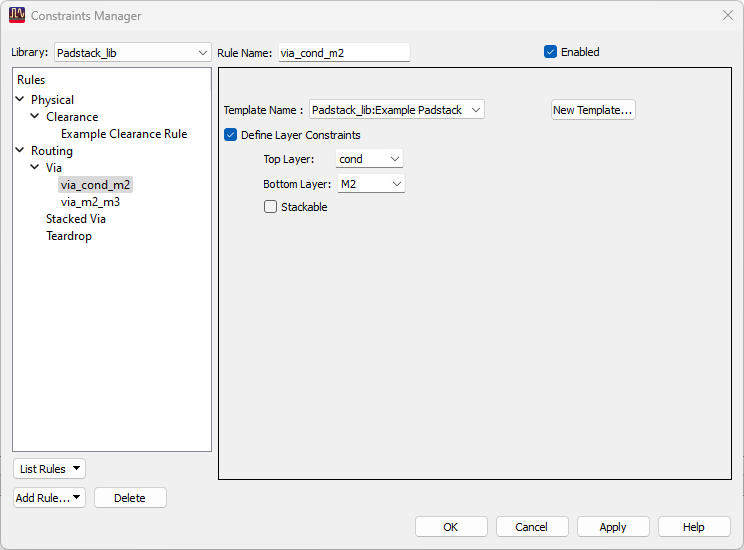Open the List Rules dropdown button

(49, 469)
